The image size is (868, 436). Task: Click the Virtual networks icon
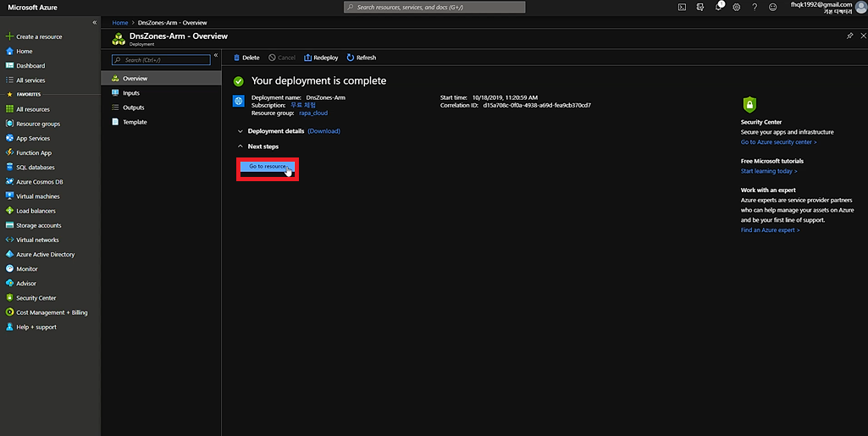[9, 240]
